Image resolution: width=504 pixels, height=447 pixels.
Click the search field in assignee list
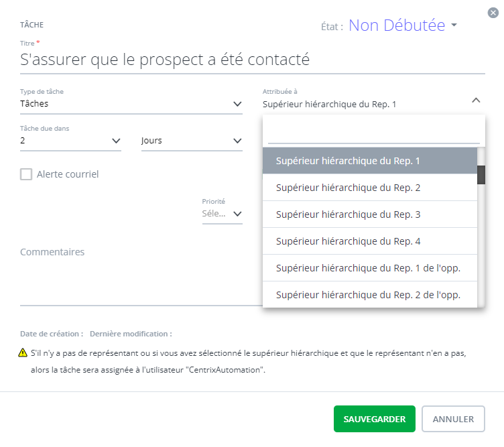(x=373, y=132)
